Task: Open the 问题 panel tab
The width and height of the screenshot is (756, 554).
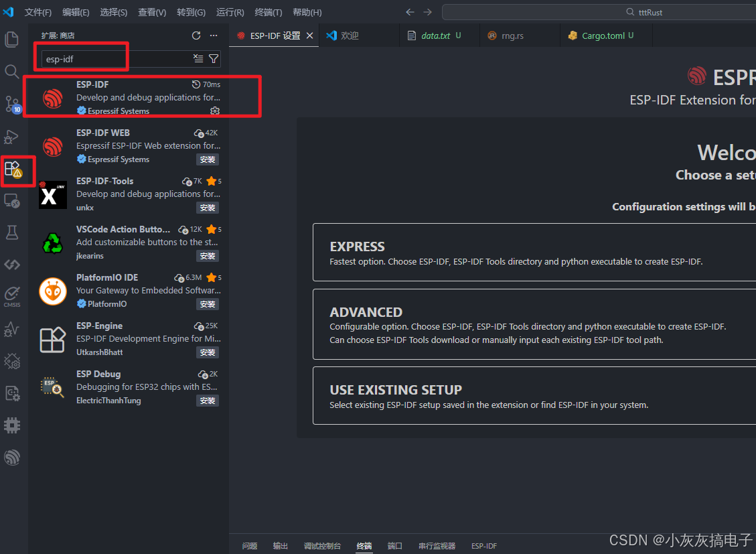Action: [x=250, y=546]
